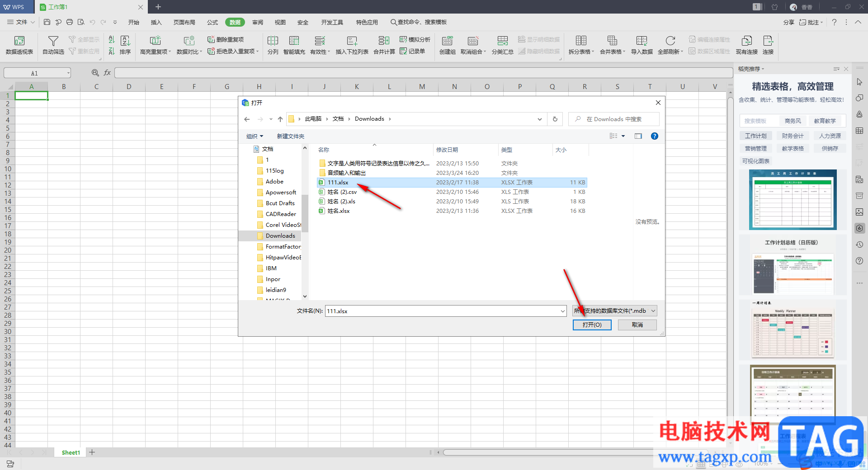Screen dimensions: 868x470
Task: Switch to the 页面布局 tab
Action: click(184, 22)
